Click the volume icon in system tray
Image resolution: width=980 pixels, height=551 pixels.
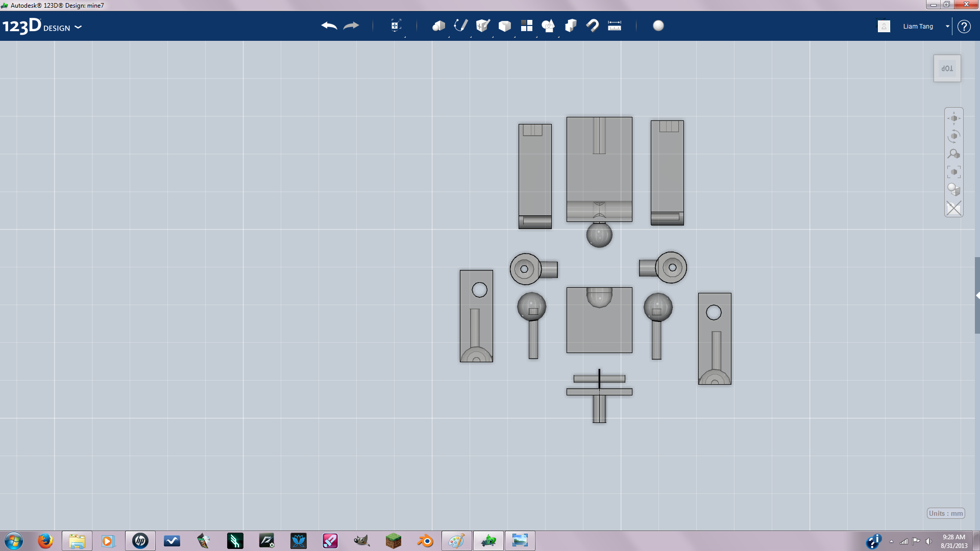point(928,541)
